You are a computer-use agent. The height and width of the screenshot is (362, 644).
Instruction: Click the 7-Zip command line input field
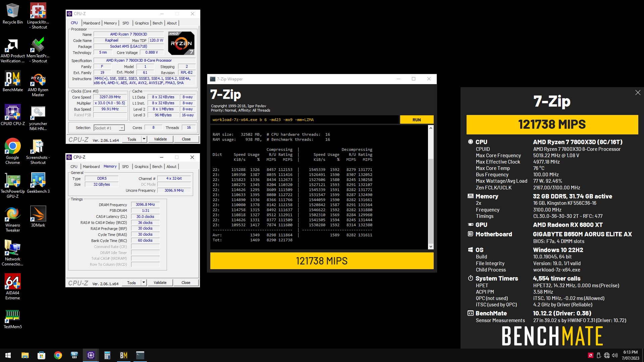(304, 120)
